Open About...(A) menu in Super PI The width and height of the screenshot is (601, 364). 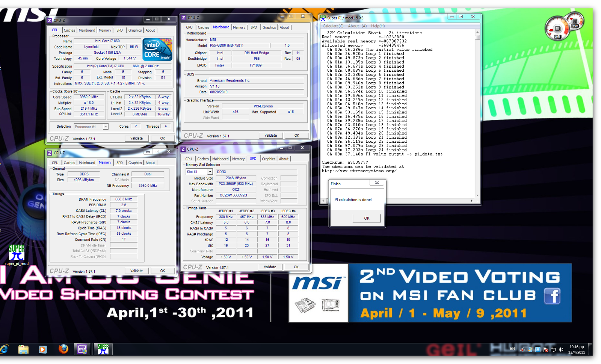[357, 26]
